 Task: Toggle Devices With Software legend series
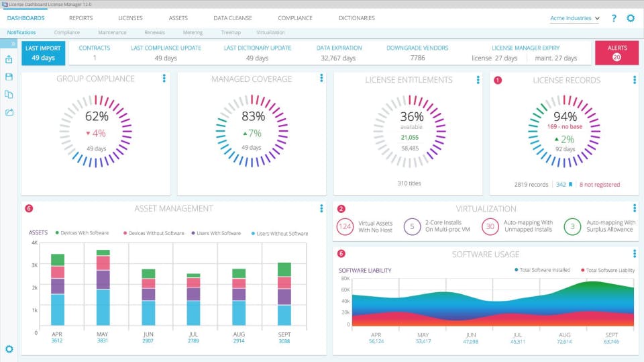[82, 233]
